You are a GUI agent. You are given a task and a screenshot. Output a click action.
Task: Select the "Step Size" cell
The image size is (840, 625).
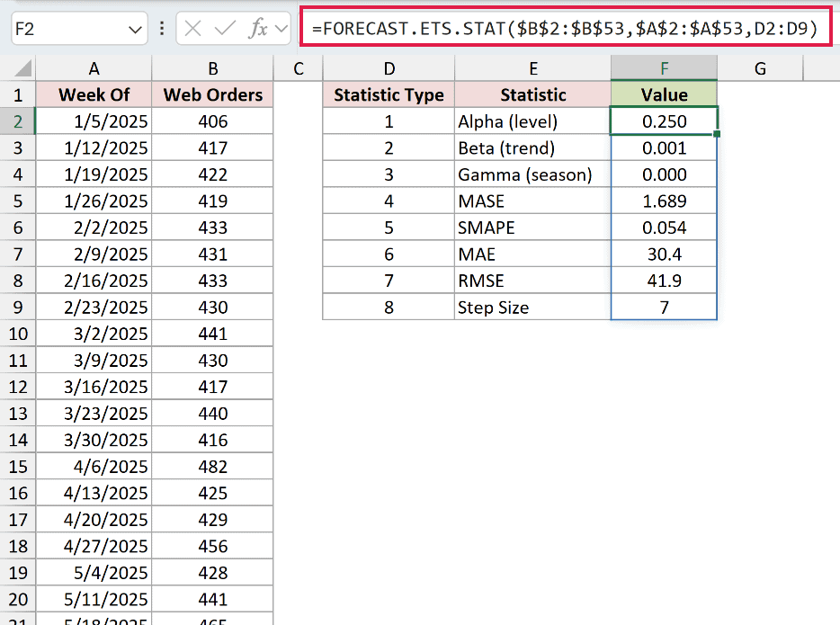click(x=533, y=308)
